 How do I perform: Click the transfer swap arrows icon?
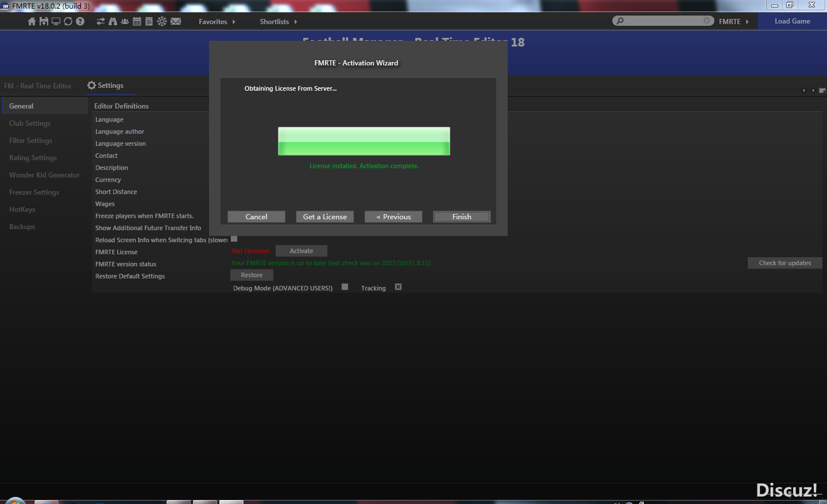click(x=101, y=21)
